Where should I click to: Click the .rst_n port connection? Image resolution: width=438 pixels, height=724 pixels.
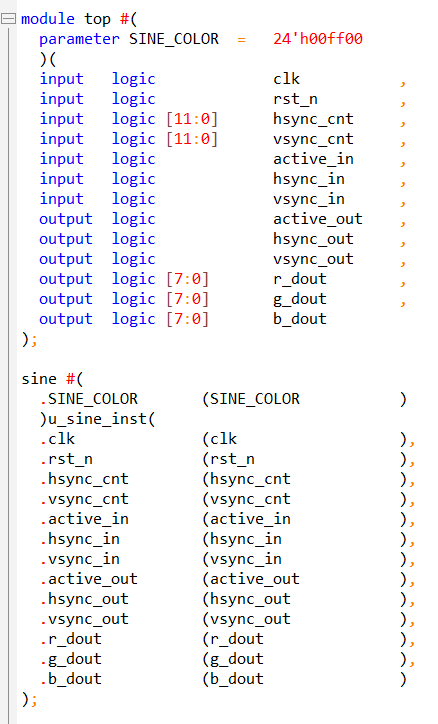66,459
